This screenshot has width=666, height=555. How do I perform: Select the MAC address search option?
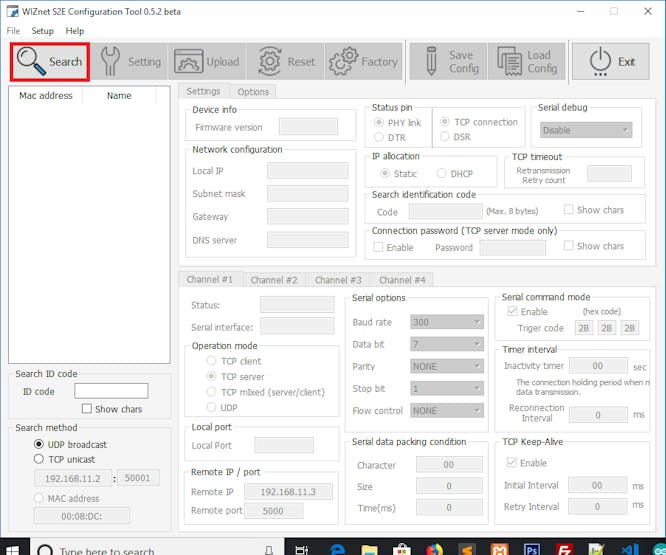coord(39,498)
